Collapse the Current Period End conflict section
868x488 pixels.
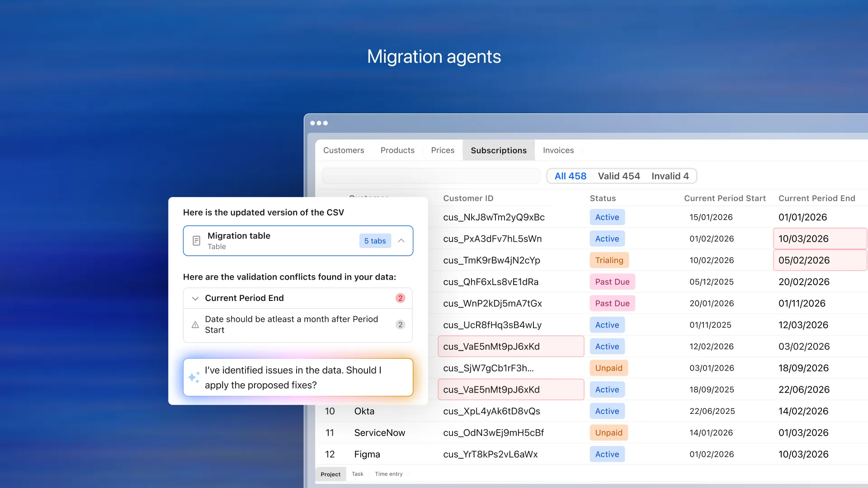click(x=195, y=298)
